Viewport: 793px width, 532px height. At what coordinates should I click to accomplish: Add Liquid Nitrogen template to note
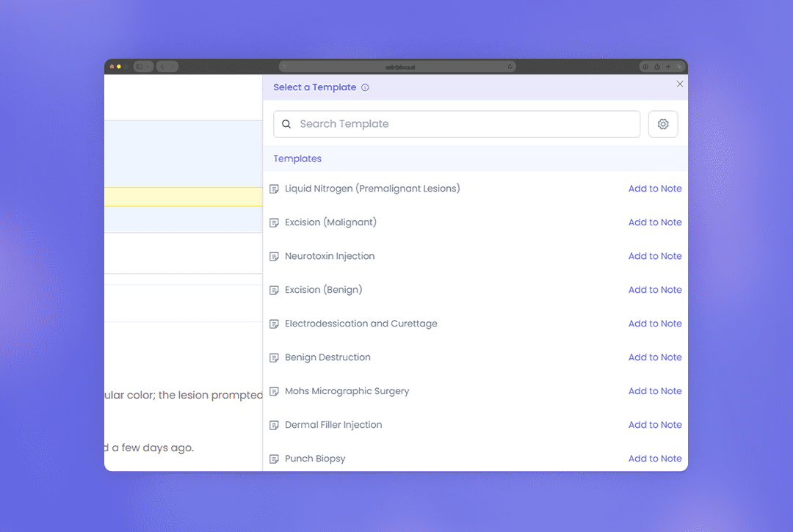[x=655, y=189]
